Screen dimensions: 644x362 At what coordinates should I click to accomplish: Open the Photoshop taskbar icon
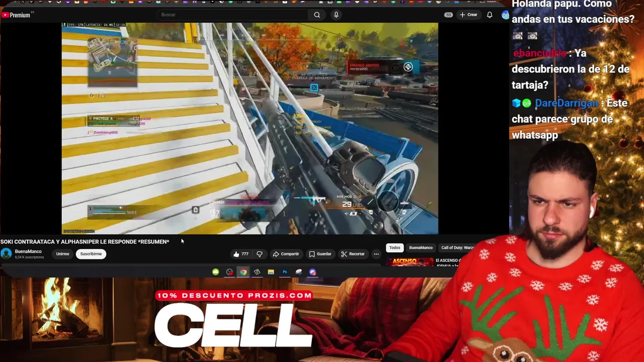pyautogui.click(x=285, y=272)
